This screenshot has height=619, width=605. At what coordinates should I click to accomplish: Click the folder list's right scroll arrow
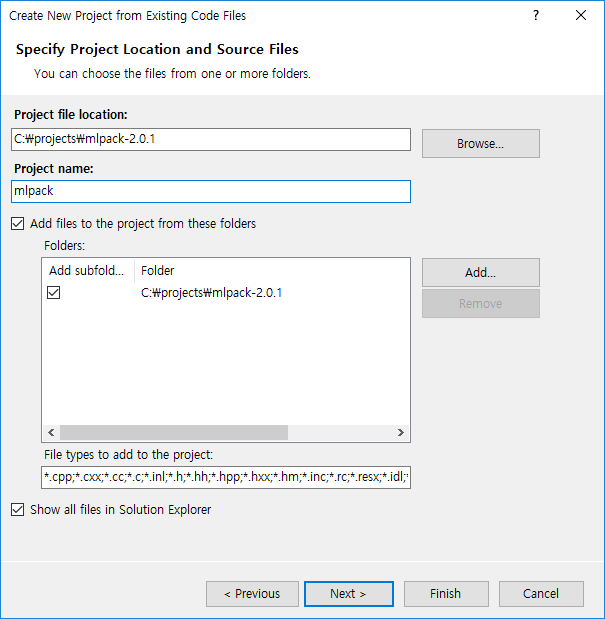(x=401, y=433)
